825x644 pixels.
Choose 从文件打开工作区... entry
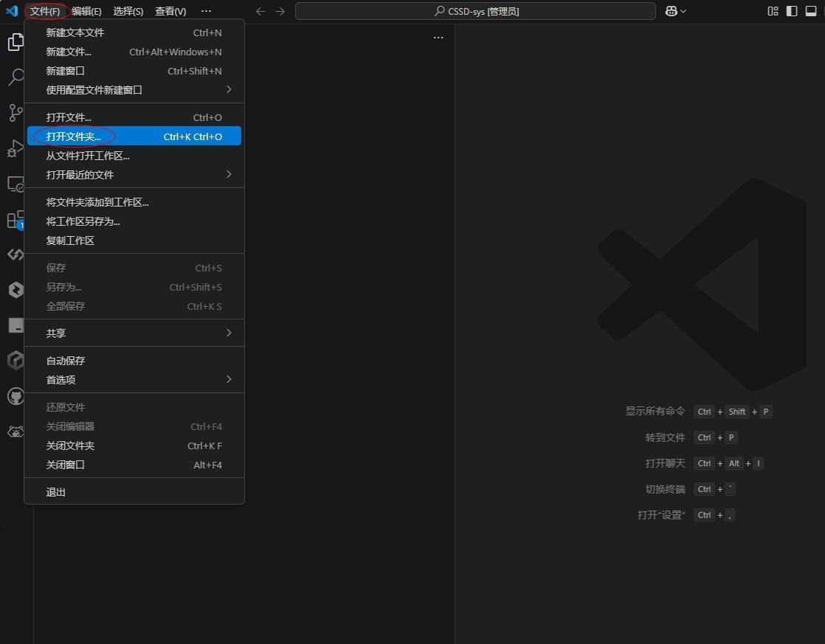[134, 155]
